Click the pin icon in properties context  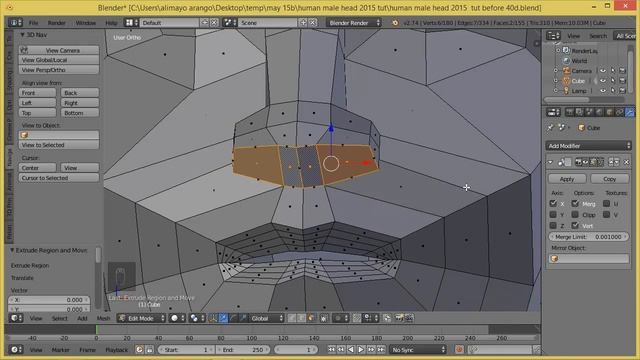click(x=550, y=128)
